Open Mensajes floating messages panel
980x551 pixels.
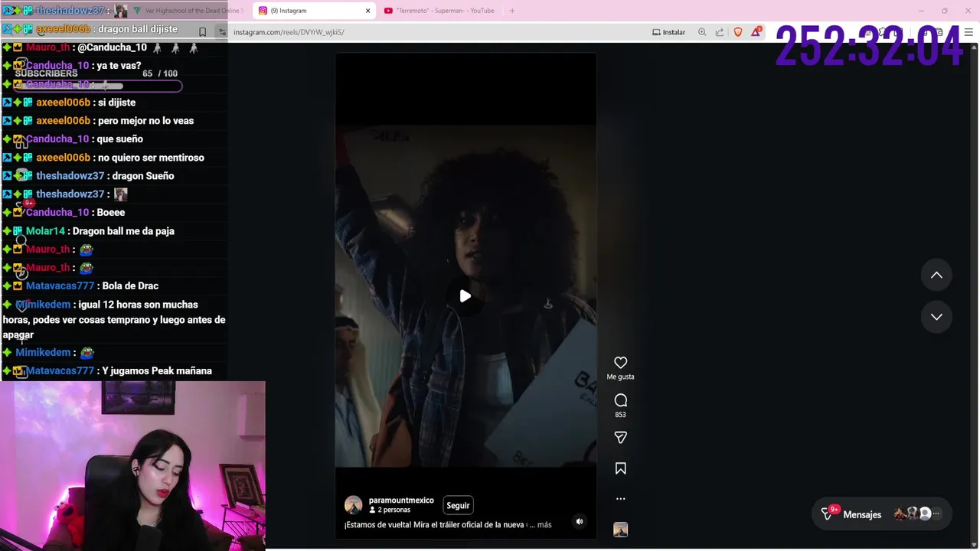[x=881, y=514]
